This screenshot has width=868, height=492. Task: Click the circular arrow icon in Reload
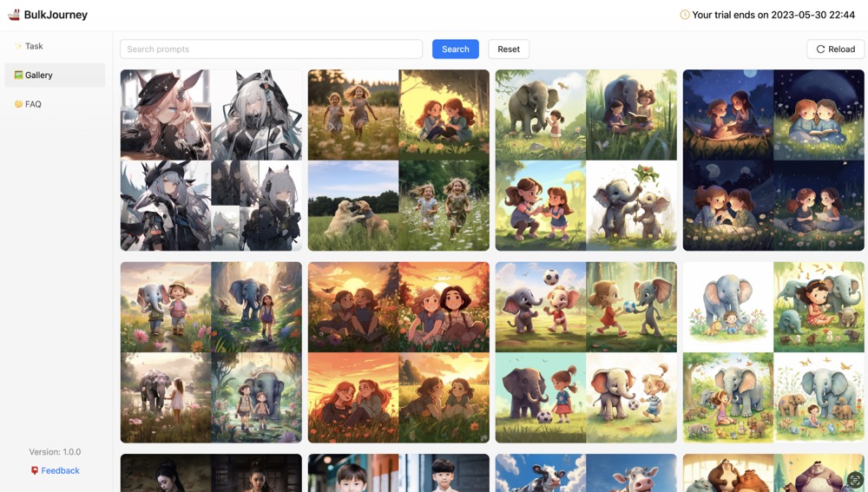820,49
